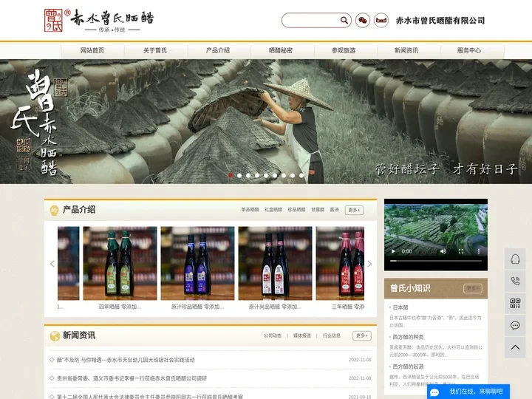Switch news to 行业信息
532x399 pixels.
tap(332, 335)
